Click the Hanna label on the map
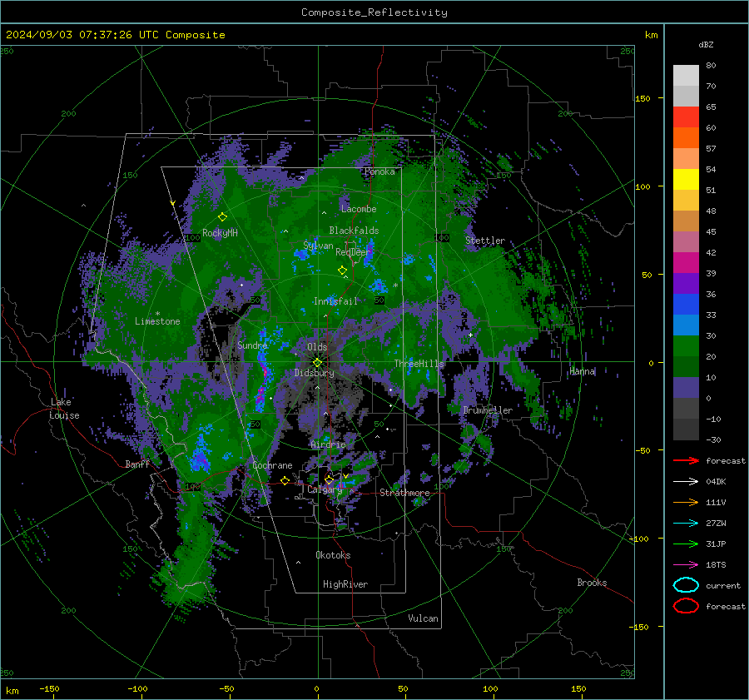The height and width of the screenshot is (700, 749). click(582, 371)
